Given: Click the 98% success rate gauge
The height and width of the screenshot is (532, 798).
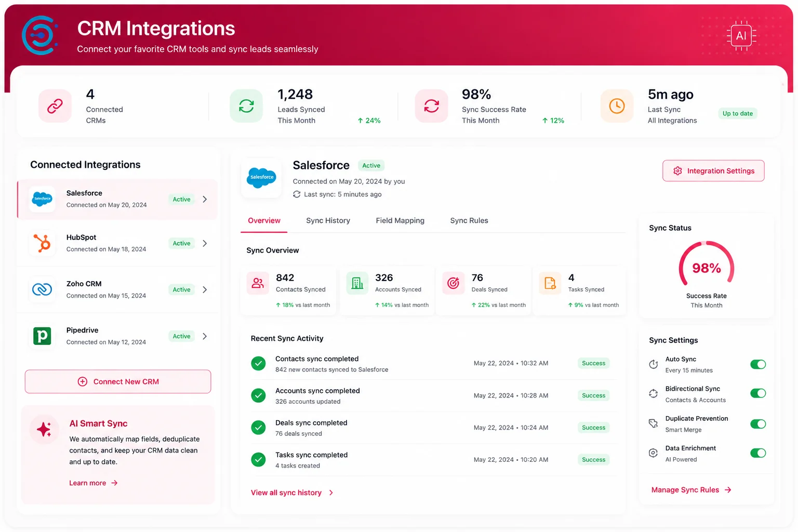Looking at the screenshot, I should (x=707, y=264).
